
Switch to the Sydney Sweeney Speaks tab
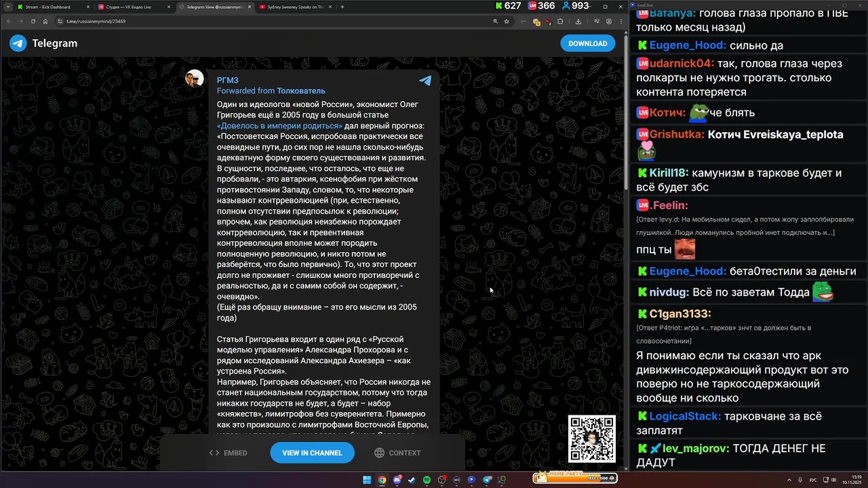295,7
